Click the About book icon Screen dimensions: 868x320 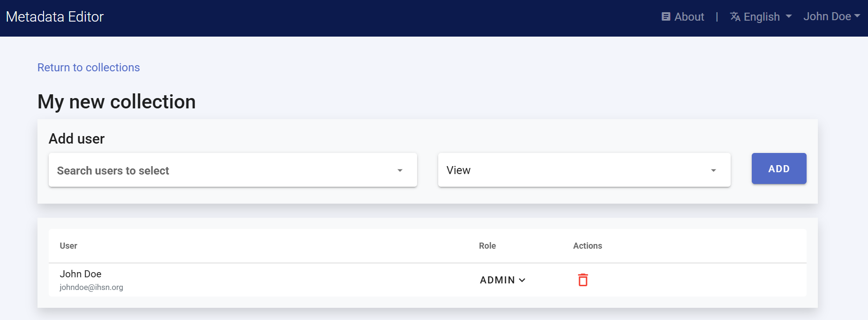[666, 17]
